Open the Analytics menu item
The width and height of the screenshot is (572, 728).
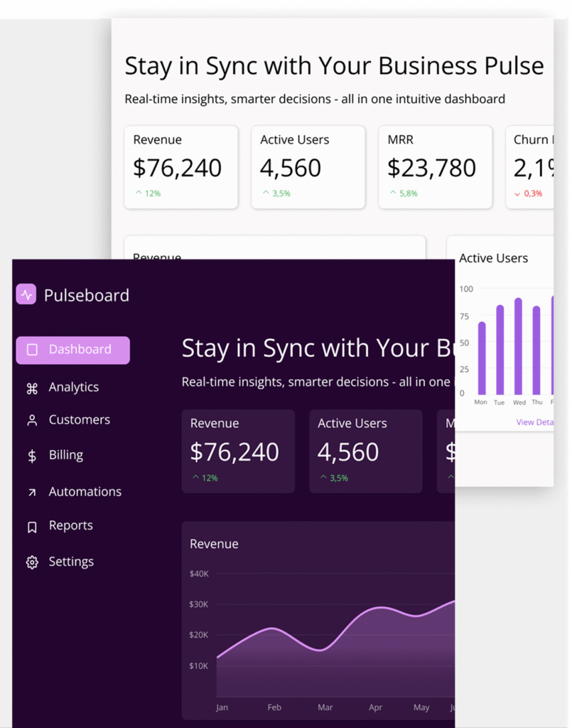[x=73, y=387]
